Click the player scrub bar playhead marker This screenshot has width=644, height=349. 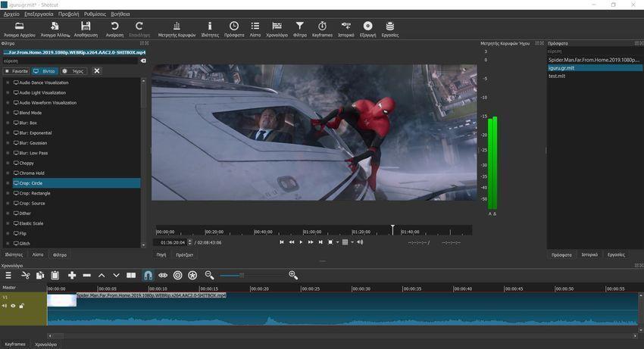coord(392,229)
